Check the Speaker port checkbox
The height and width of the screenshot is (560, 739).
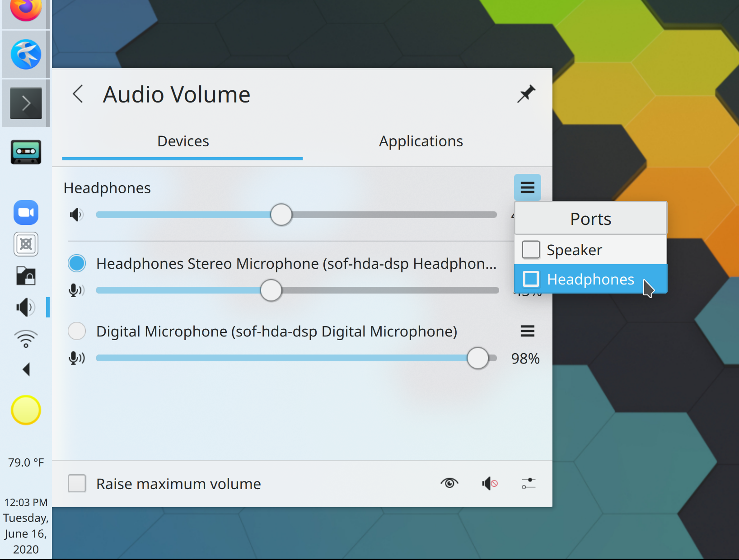coord(531,249)
